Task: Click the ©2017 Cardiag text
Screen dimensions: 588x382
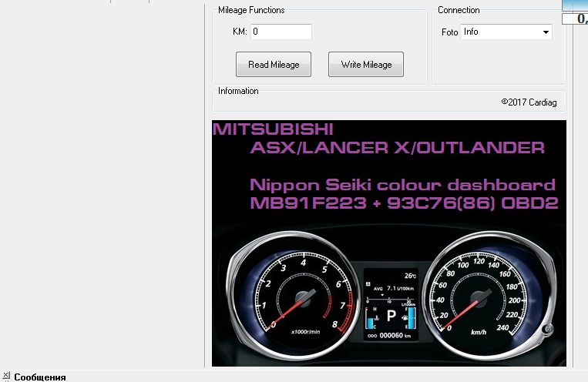Action: tap(529, 102)
